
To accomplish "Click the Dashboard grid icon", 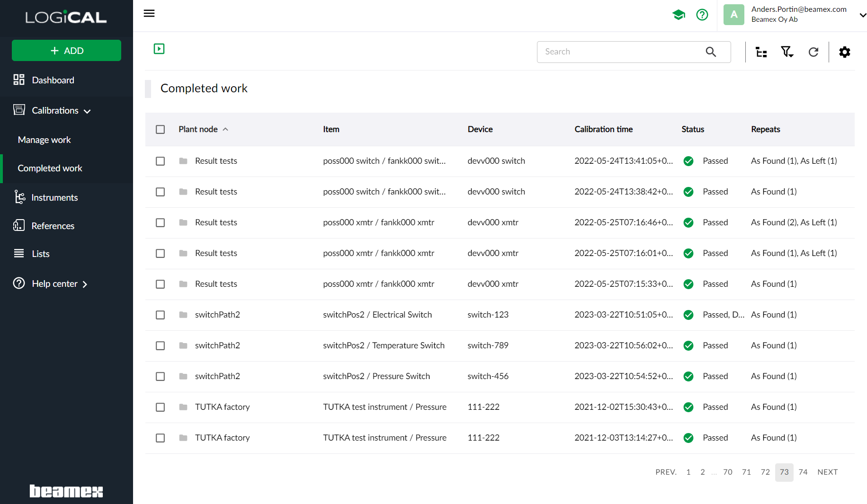I will pos(19,80).
